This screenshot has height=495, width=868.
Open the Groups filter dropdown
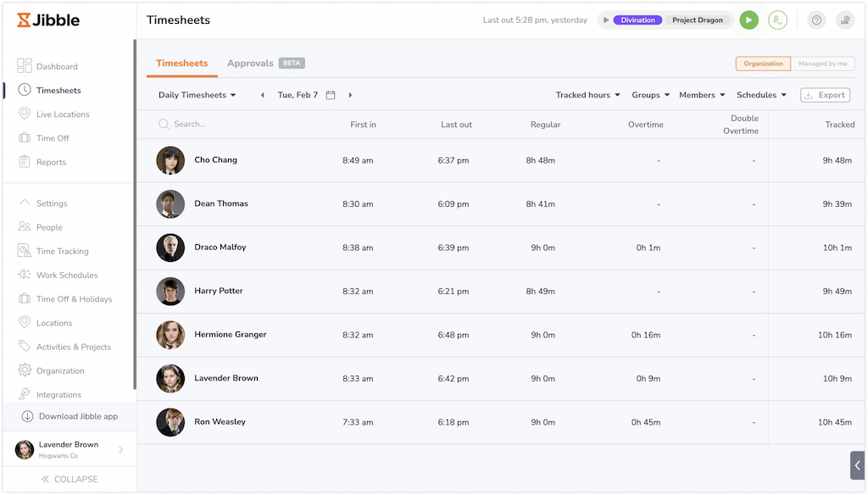(x=650, y=95)
